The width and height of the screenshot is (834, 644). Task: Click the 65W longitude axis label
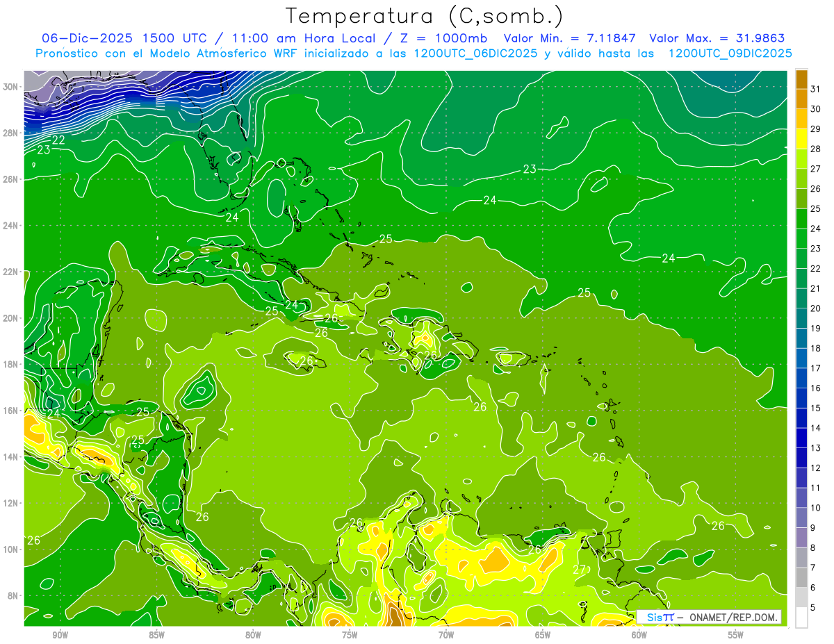point(543,634)
